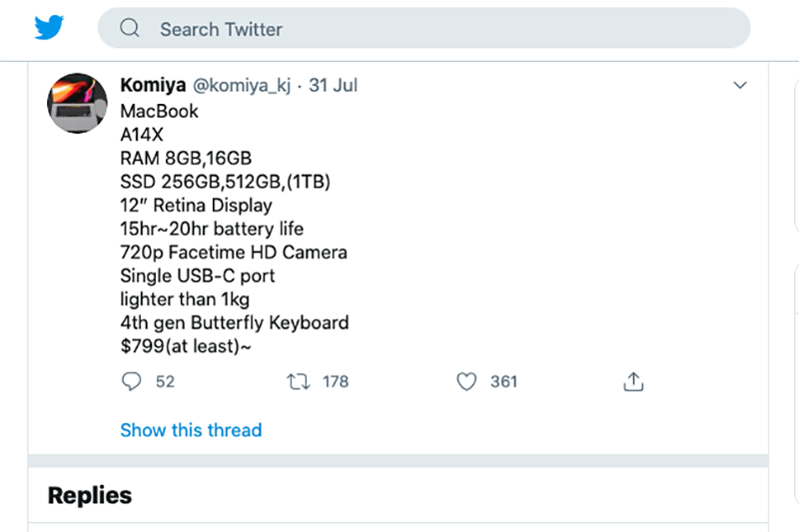Screen dimensions: 799x532
Task: Click the magnifying glass search icon
Action: (130, 29)
